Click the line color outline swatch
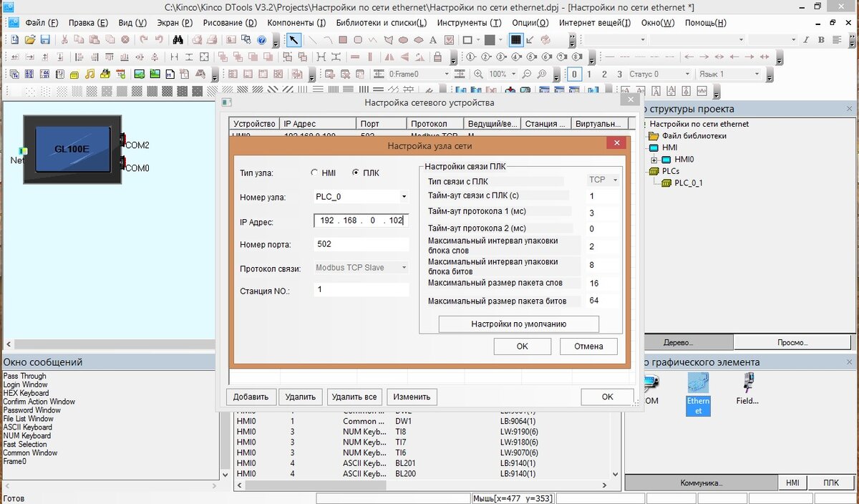Viewport: 859px width, 504px height. coord(467,39)
